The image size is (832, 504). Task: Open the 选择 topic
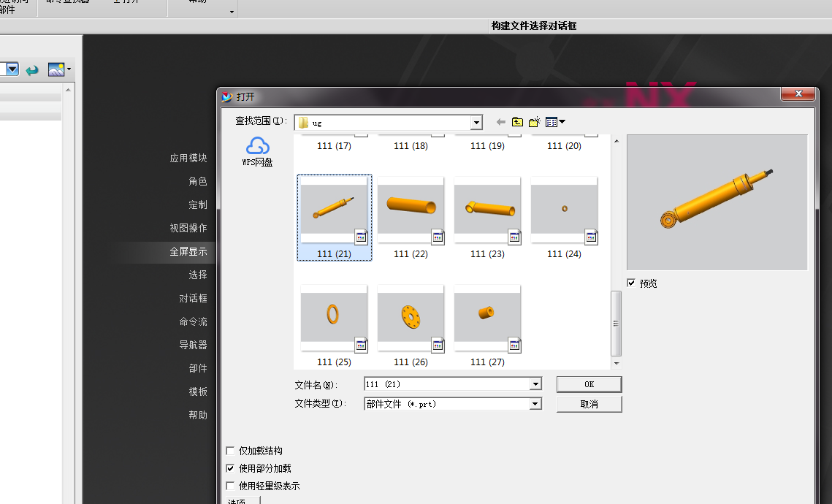198,275
